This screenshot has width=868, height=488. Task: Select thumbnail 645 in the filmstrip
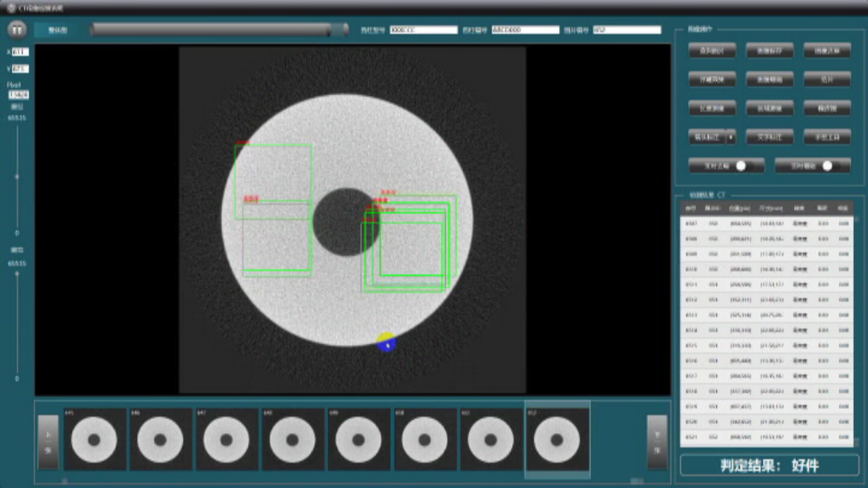point(94,441)
